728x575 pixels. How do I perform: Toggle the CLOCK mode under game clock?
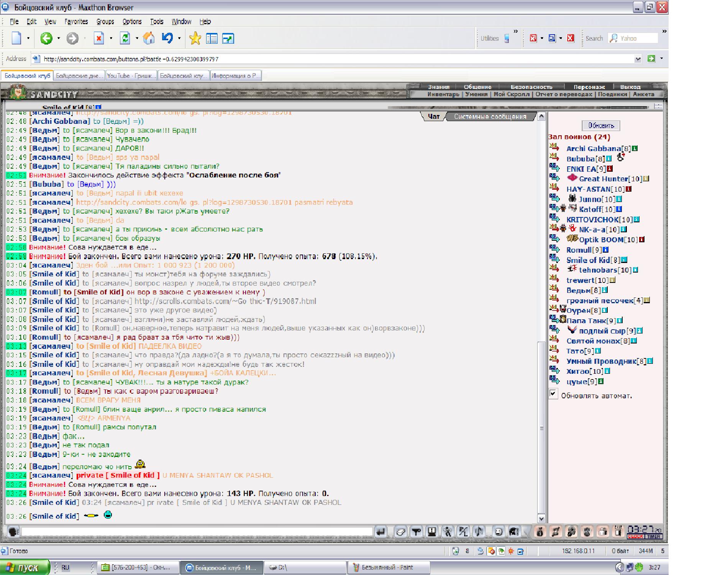pos(635,536)
